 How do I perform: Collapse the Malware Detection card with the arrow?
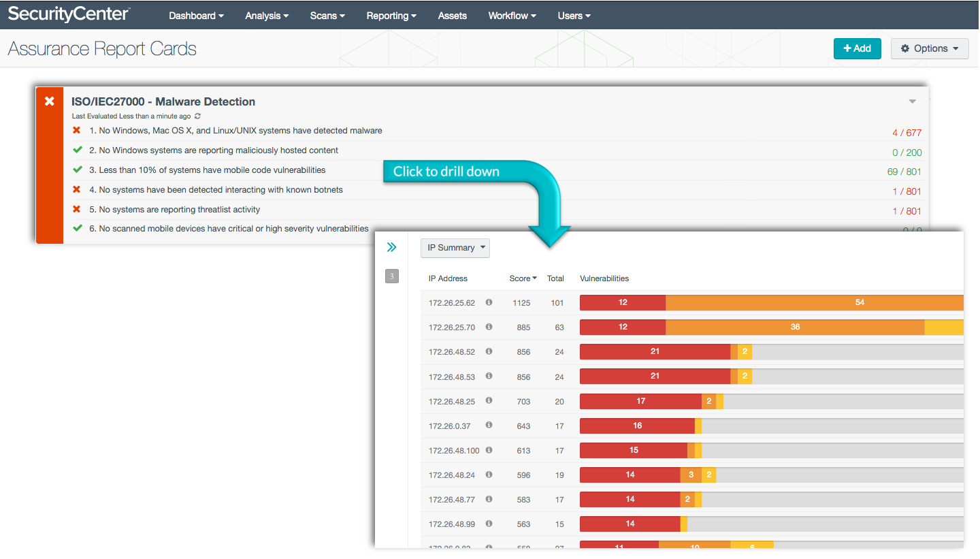point(913,101)
